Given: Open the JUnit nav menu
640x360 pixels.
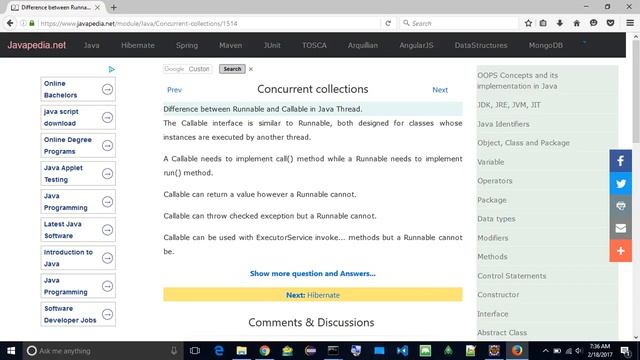Looking at the screenshot, I should pos(272,45).
